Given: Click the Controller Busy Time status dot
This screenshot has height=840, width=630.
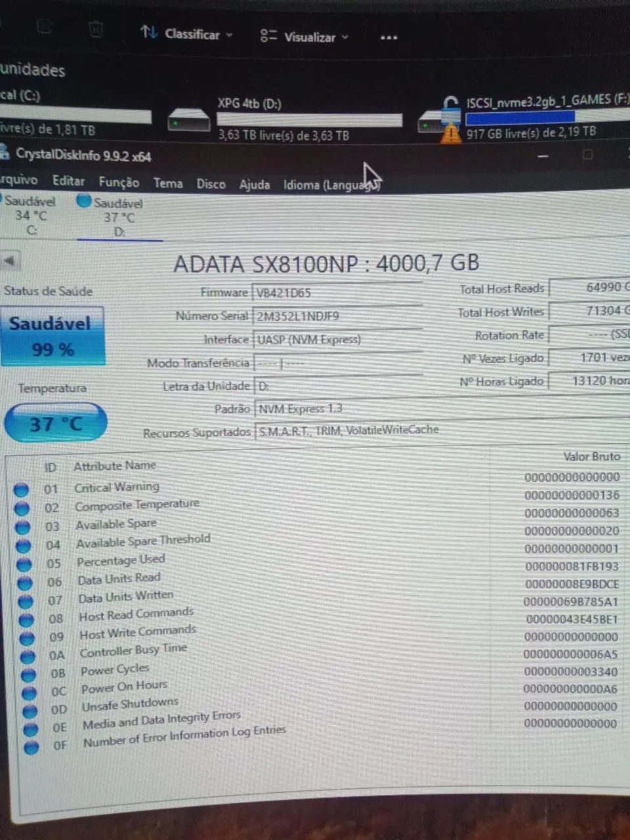Looking at the screenshot, I should [x=28, y=657].
